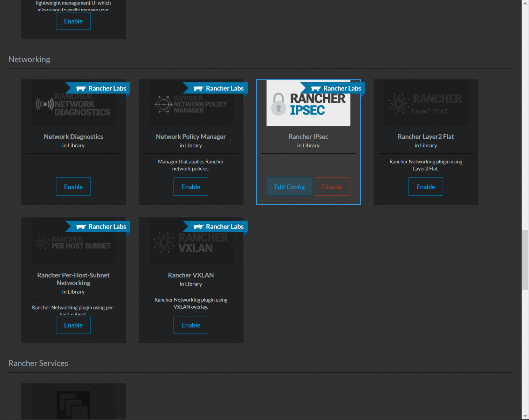Click 'in Library' under Network Diagnostics
529x420 pixels.
(73, 145)
